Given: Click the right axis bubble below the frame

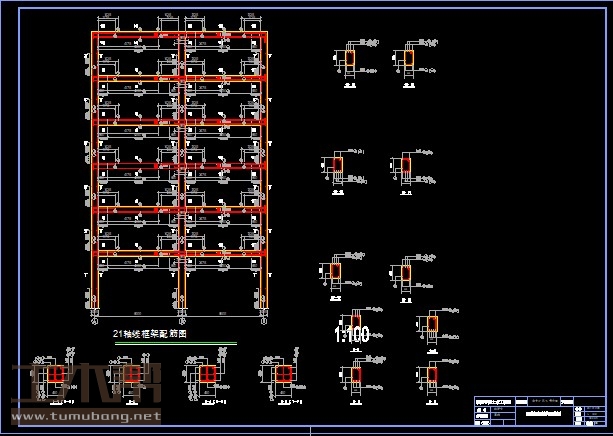Looking at the screenshot, I should coord(264,322).
